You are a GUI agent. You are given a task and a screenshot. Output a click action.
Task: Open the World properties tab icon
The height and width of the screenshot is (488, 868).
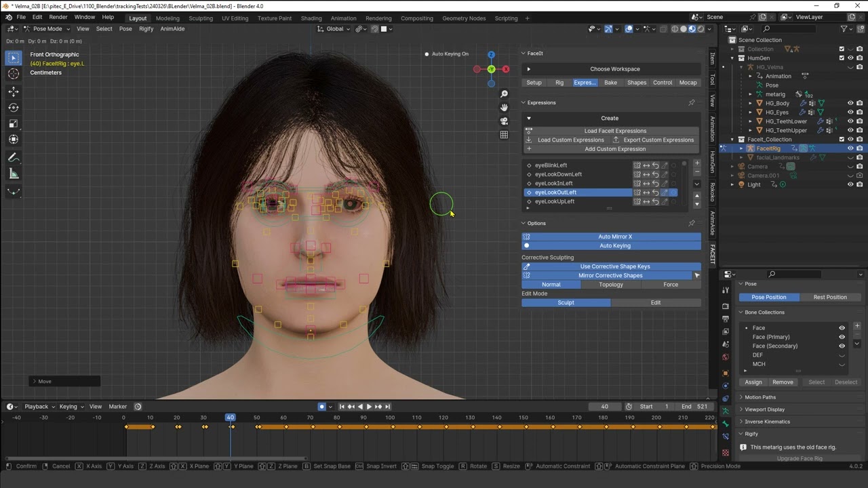726,357
